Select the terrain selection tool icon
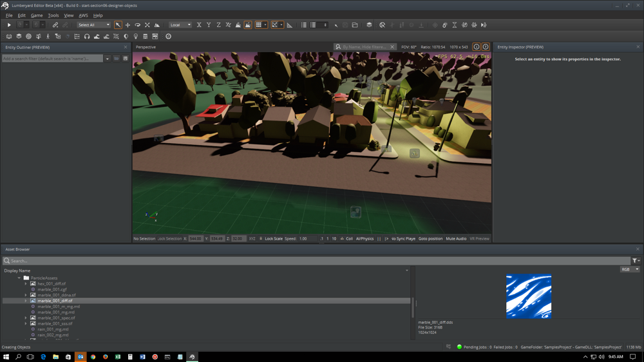Viewport: 644px width, 362px height. click(157, 25)
